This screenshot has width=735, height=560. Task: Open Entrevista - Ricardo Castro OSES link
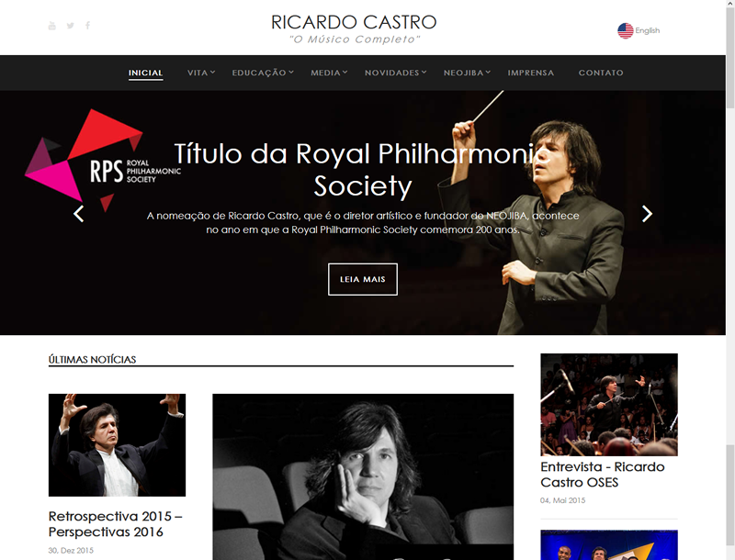coord(603,475)
